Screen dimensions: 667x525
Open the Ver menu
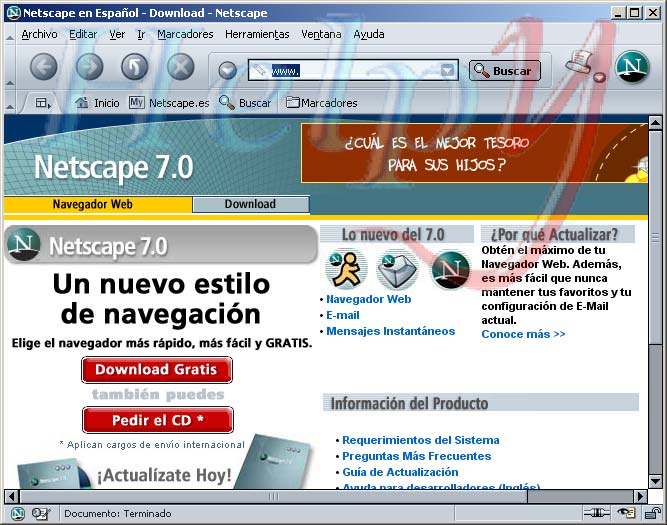click(x=117, y=34)
